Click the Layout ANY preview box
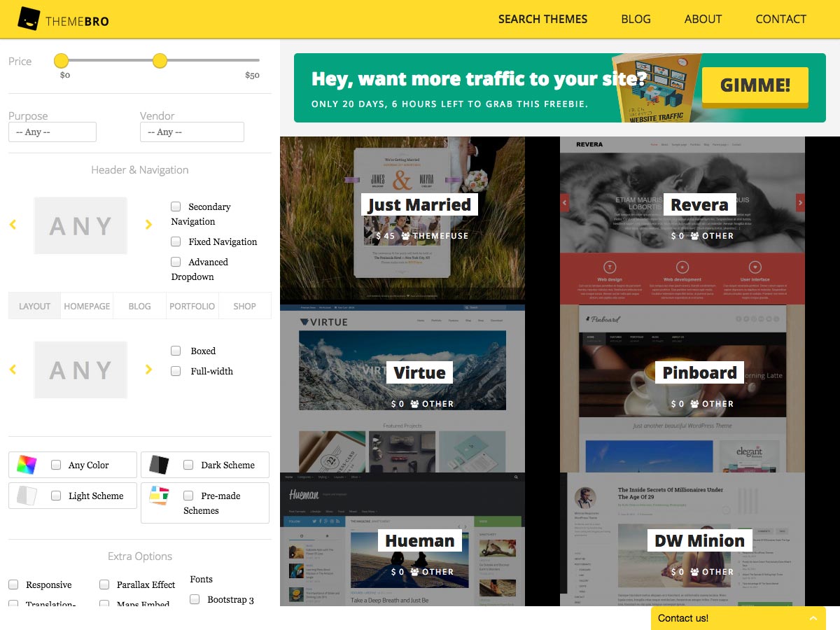Screen dimensions: 840x630 click(x=80, y=370)
